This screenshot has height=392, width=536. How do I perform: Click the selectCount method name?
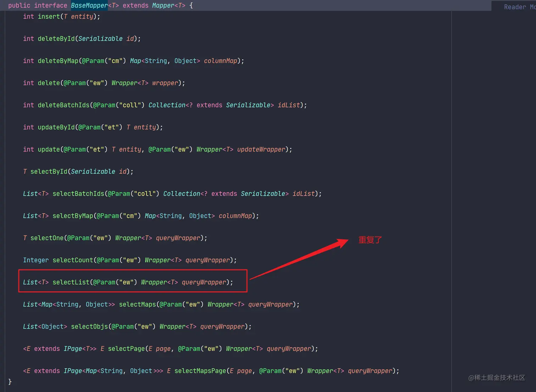point(73,260)
